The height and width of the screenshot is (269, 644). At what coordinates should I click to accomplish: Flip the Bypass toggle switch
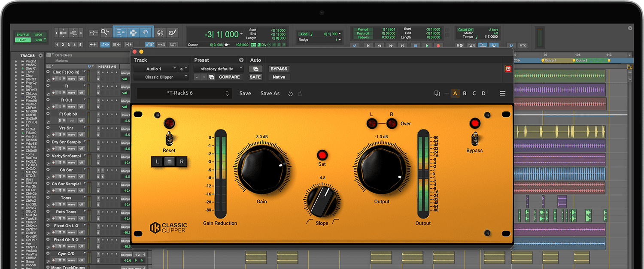tap(474, 139)
